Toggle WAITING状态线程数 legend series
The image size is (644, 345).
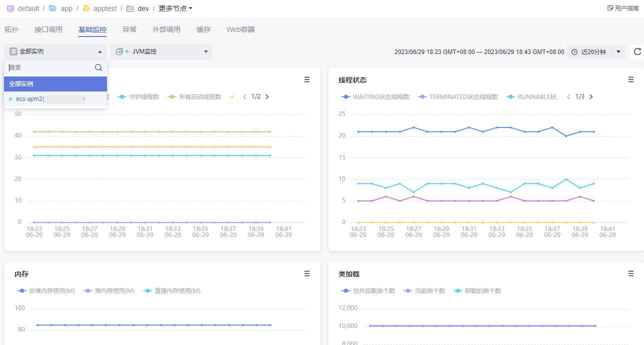click(x=375, y=97)
